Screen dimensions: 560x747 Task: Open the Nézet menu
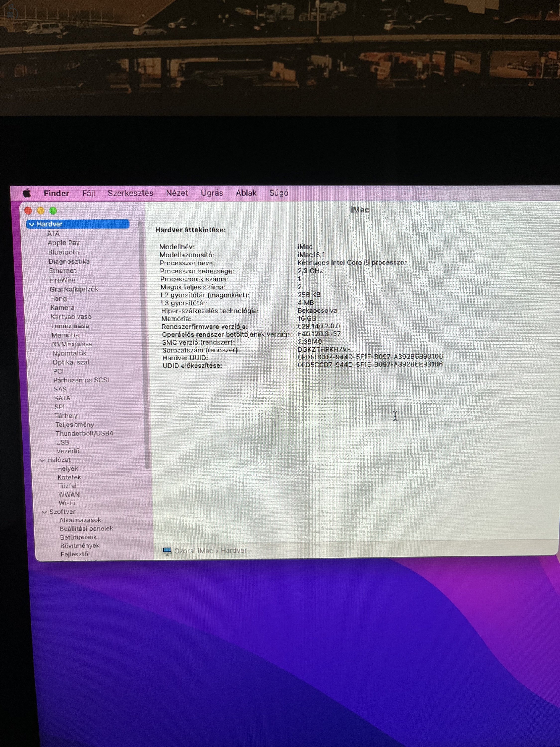click(x=177, y=193)
